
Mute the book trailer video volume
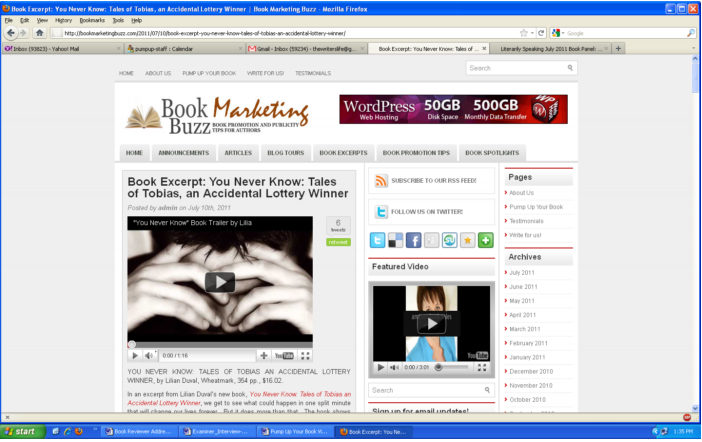[148, 356]
